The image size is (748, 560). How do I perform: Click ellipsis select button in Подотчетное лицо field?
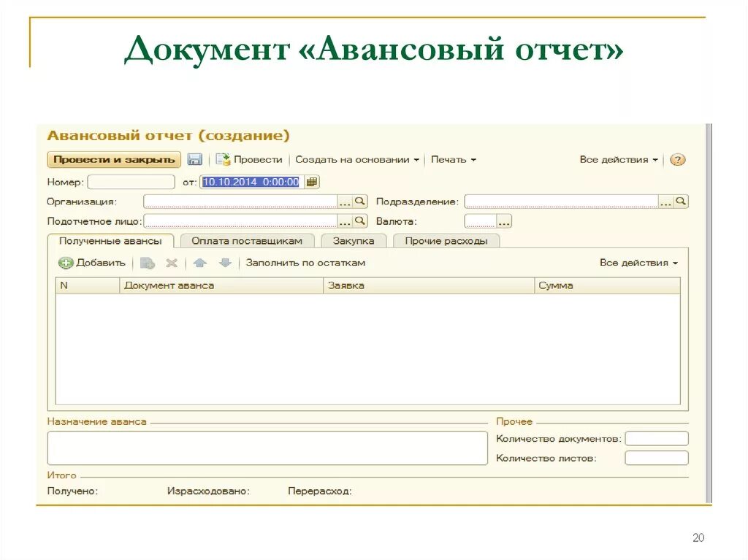[345, 221]
